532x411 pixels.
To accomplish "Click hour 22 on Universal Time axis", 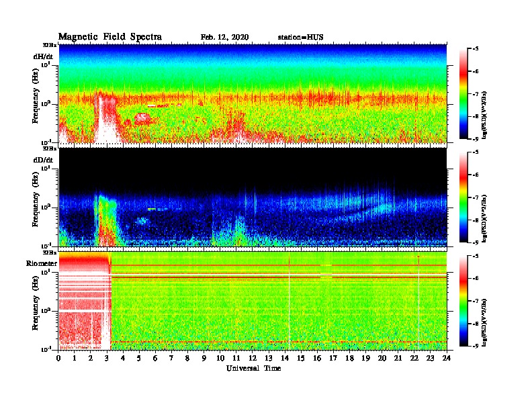I will point(414,359).
